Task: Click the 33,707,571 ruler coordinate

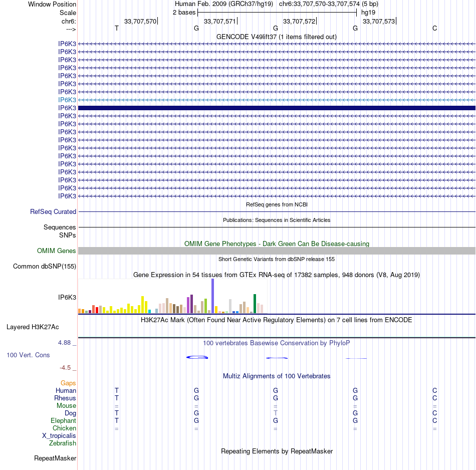Action: coord(220,21)
